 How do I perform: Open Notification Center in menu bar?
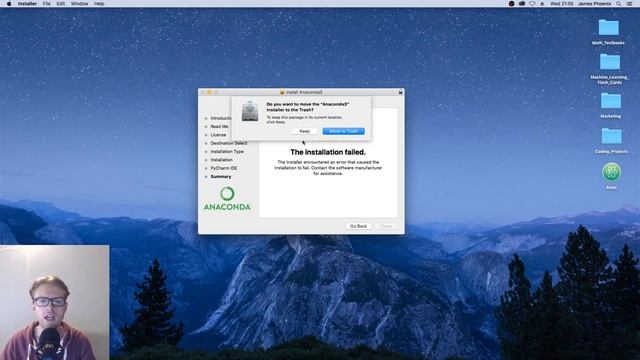tap(629, 4)
